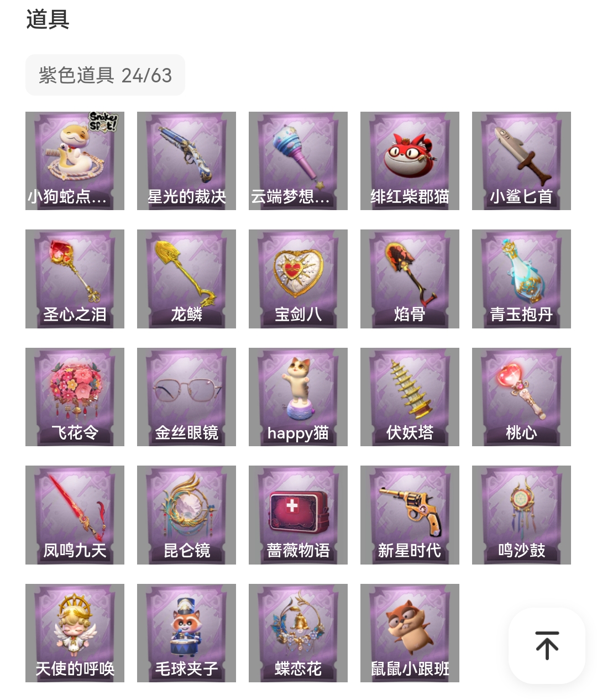Open the 星光的裁决 gun item
The width and height of the screenshot is (597, 700).
pyautogui.click(x=186, y=161)
